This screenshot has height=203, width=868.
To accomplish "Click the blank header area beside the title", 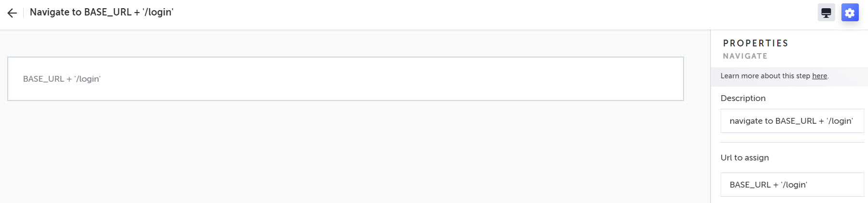I will [483, 13].
